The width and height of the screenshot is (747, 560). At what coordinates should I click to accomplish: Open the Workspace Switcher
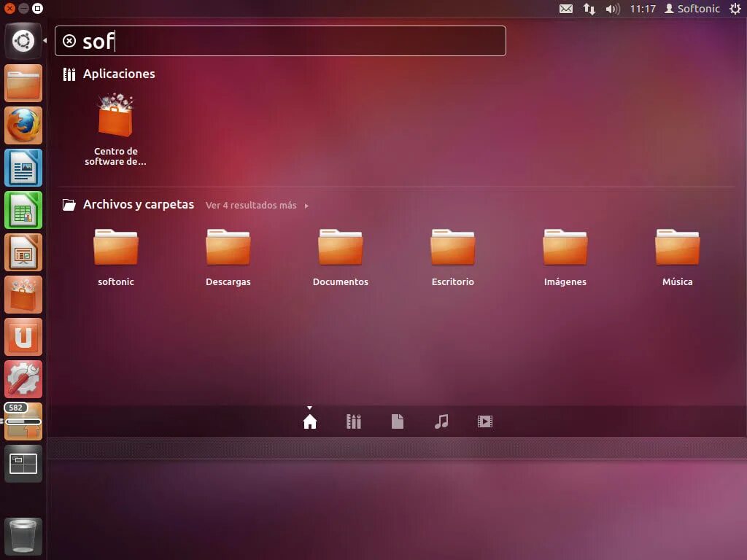coord(23,464)
